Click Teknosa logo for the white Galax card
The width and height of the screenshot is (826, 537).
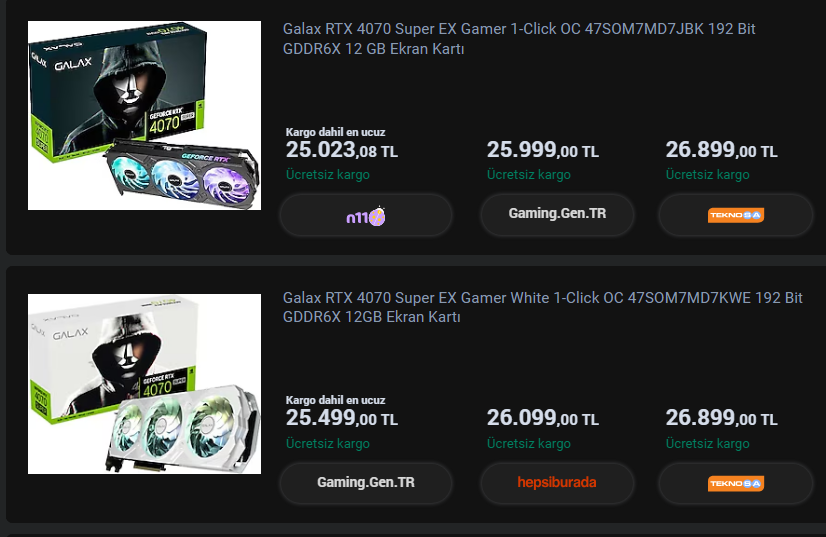pos(735,484)
